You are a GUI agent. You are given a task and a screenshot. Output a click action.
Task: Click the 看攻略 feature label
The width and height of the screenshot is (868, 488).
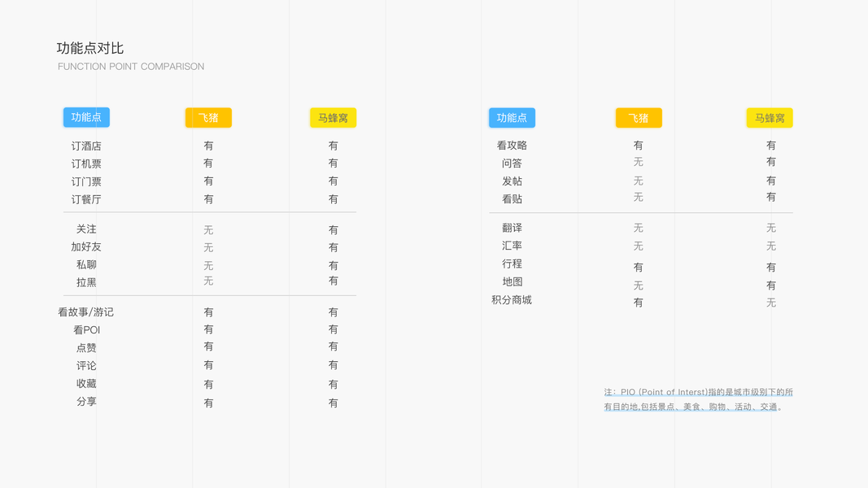[x=512, y=146]
